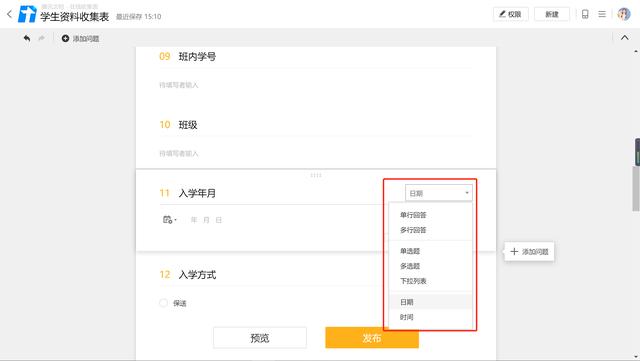The width and height of the screenshot is (640, 361).
Task: Open the 日期 question type dropdown
Action: pyautogui.click(x=439, y=193)
